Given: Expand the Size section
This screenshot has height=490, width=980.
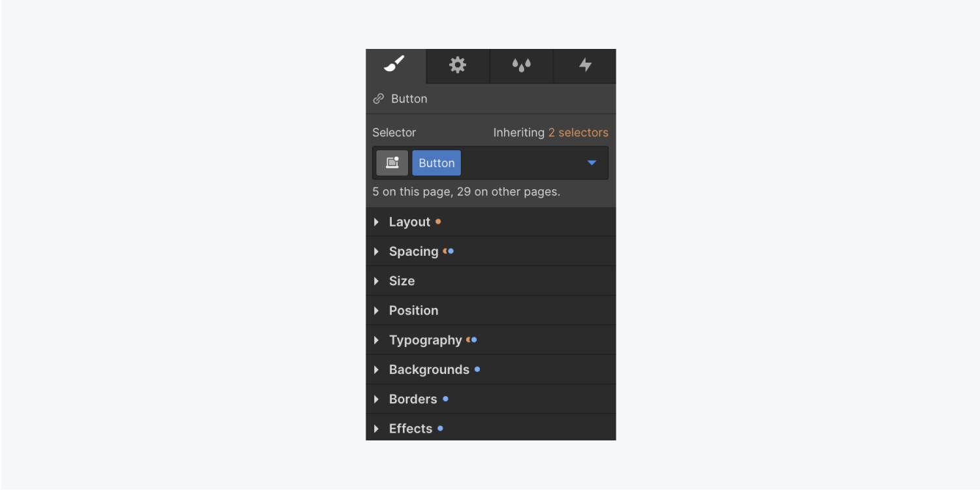Looking at the screenshot, I should [491, 281].
